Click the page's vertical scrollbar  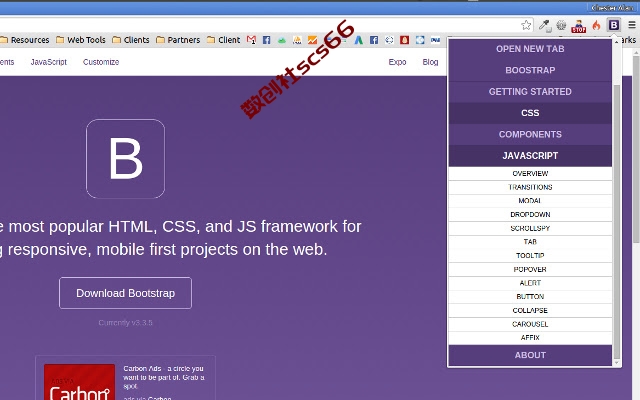(x=636, y=149)
